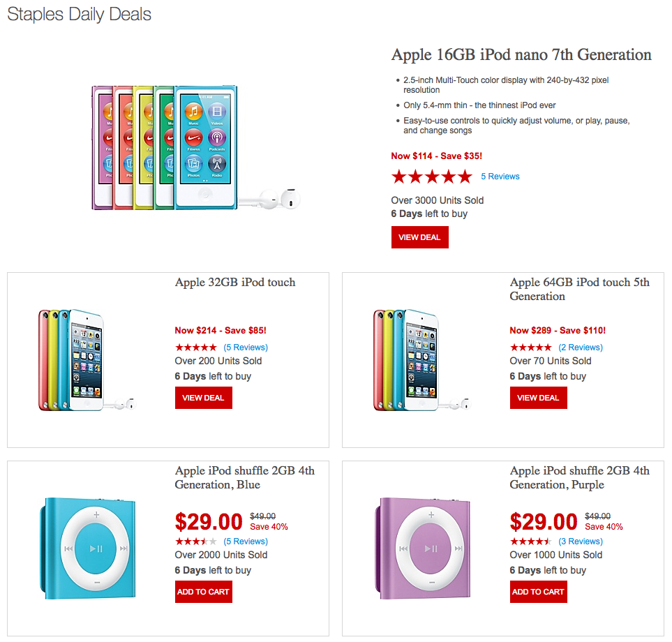The image size is (672, 642).
Task: Add the blue iPod shuffle to cart
Action: click(x=203, y=592)
